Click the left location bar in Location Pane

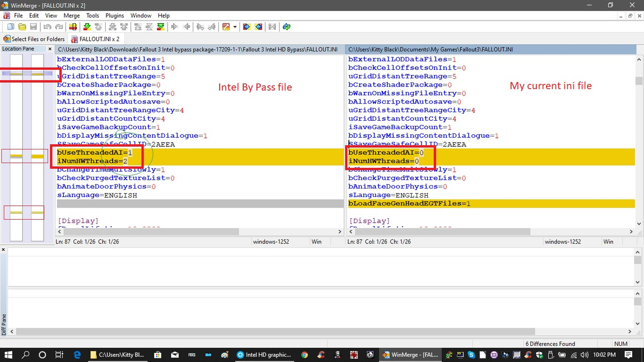tap(17, 147)
